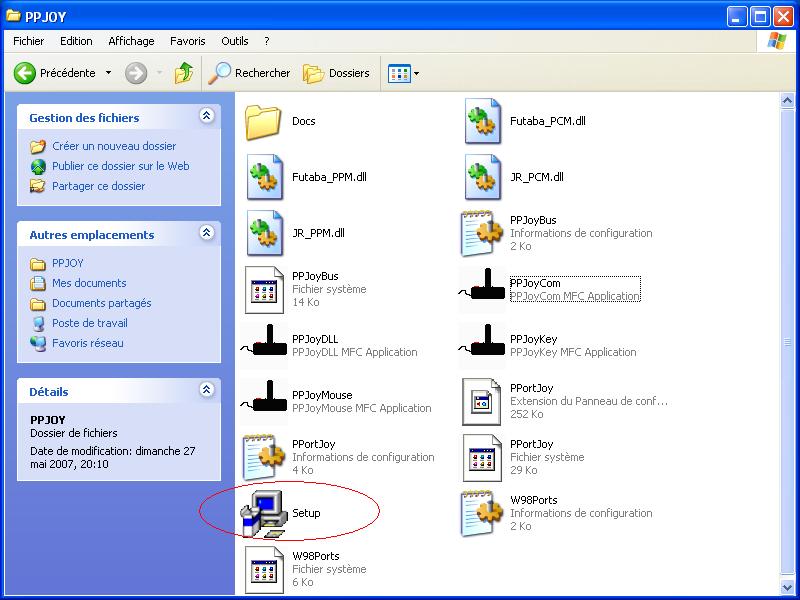Image resolution: width=800 pixels, height=600 pixels.
Task: Toggle the Dossiers folders pane
Action: 336,73
